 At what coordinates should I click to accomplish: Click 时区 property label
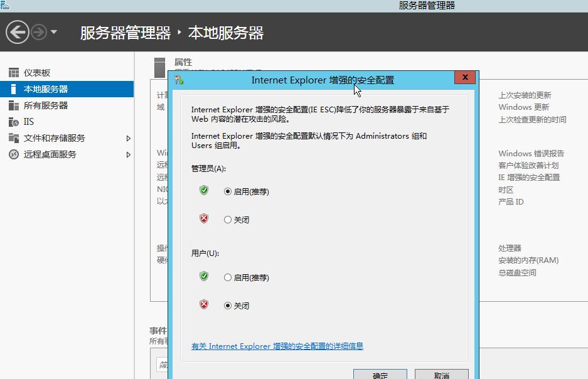click(x=506, y=189)
